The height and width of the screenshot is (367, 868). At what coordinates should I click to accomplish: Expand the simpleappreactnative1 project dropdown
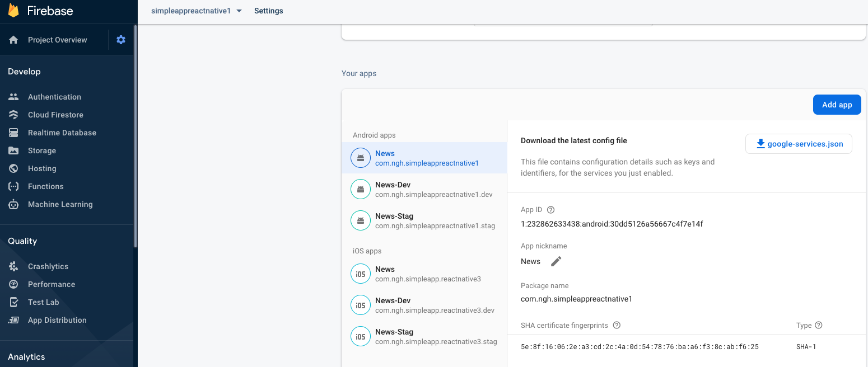pos(197,11)
